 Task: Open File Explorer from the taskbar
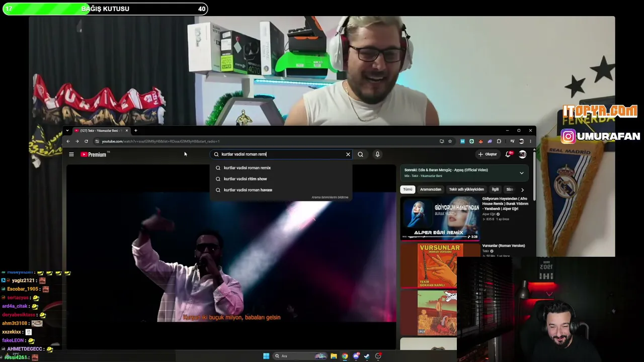(334, 356)
